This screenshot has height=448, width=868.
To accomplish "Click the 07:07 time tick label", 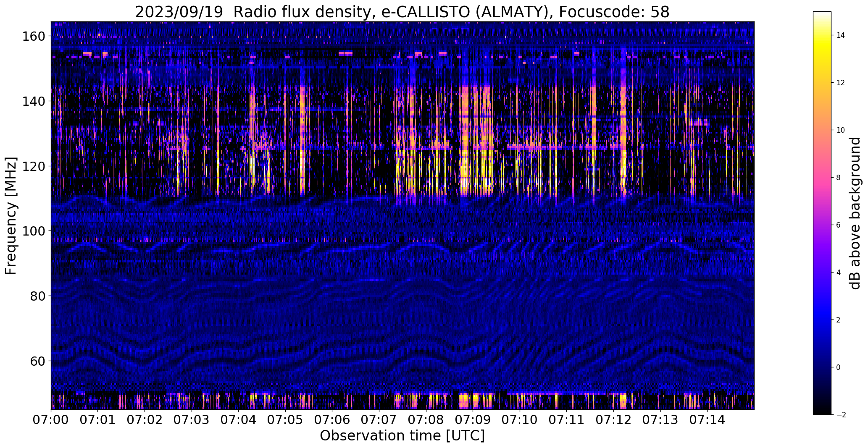I will (379, 420).
